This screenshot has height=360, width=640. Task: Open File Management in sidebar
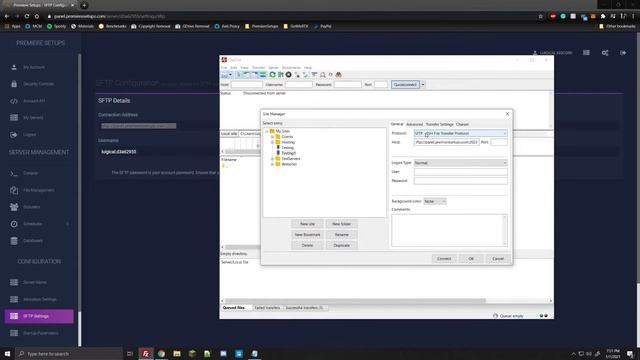pyautogui.click(x=39, y=190)
